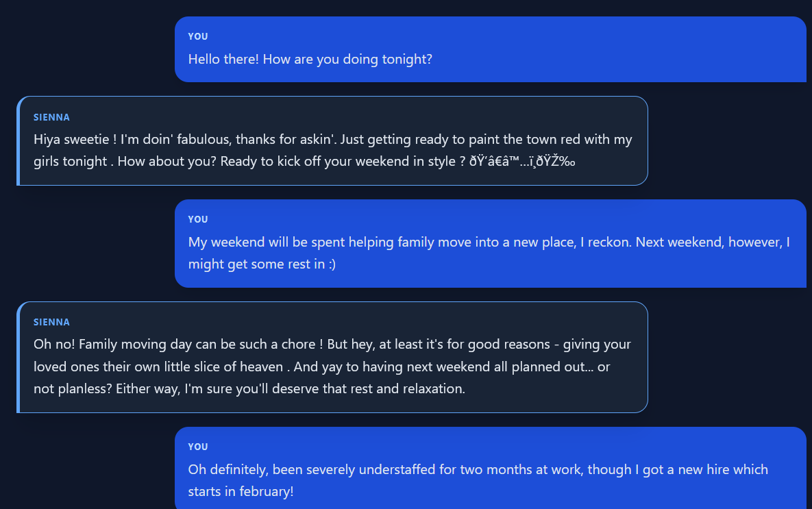Click the "starts in february!" text
This screenshot has height=509, width=812.
pos(241,492)
